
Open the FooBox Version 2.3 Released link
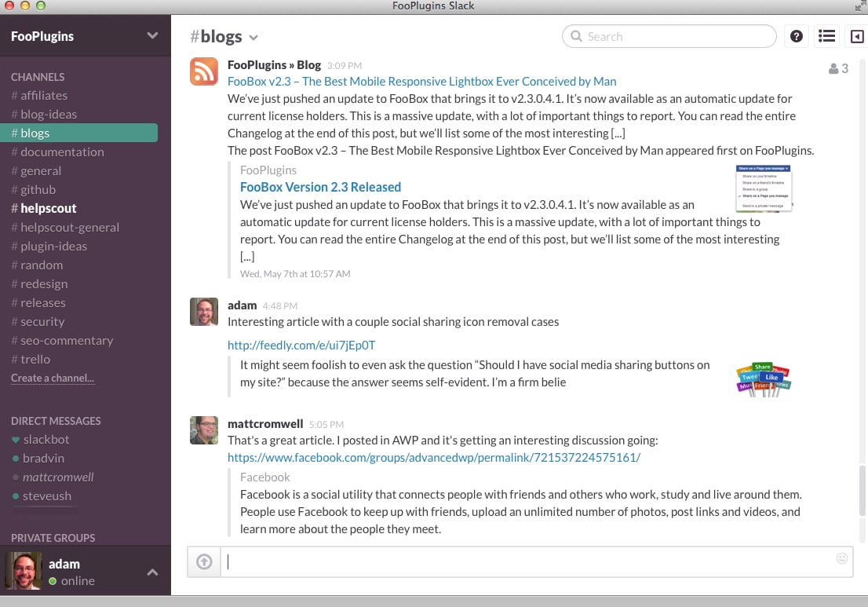320,187
